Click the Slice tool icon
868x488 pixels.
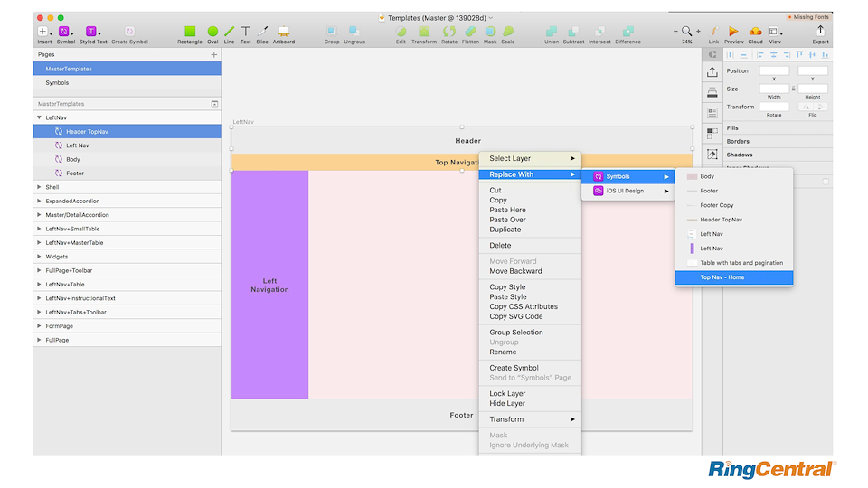coord(262,33)
